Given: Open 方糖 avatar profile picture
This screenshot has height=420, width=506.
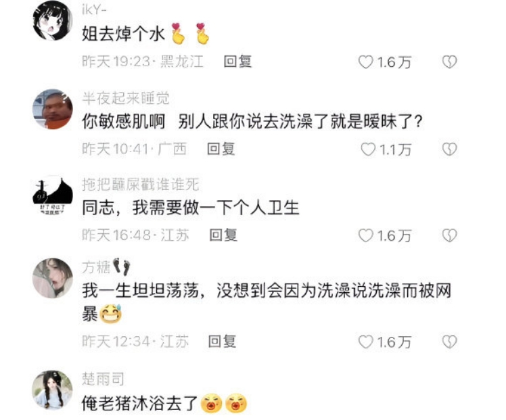Looking at the screenshot, I should (53, 278).
